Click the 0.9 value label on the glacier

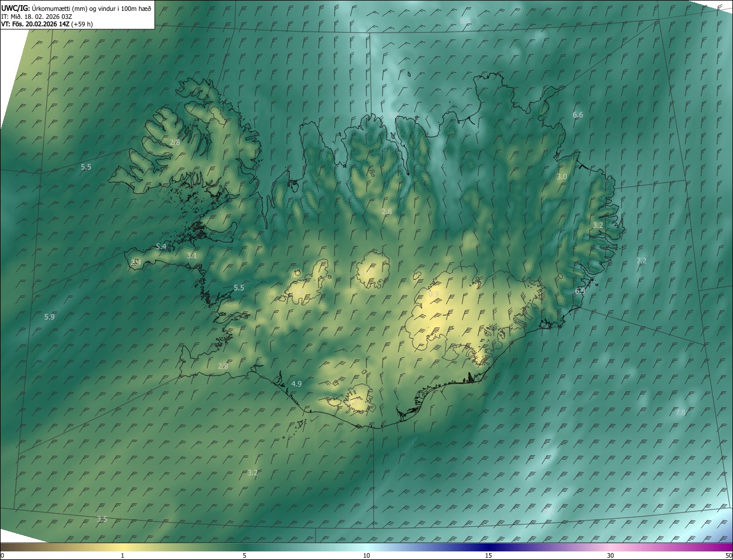point(434,294)
